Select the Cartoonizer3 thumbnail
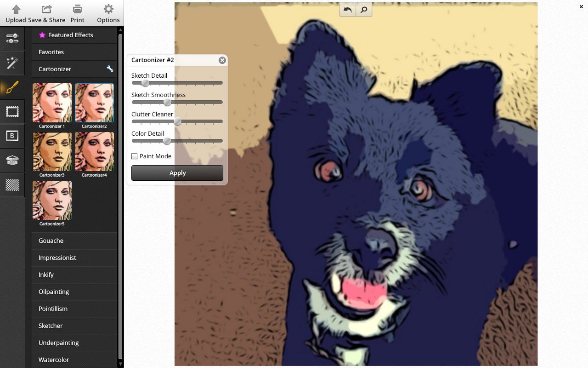 (x=52, y=152)
